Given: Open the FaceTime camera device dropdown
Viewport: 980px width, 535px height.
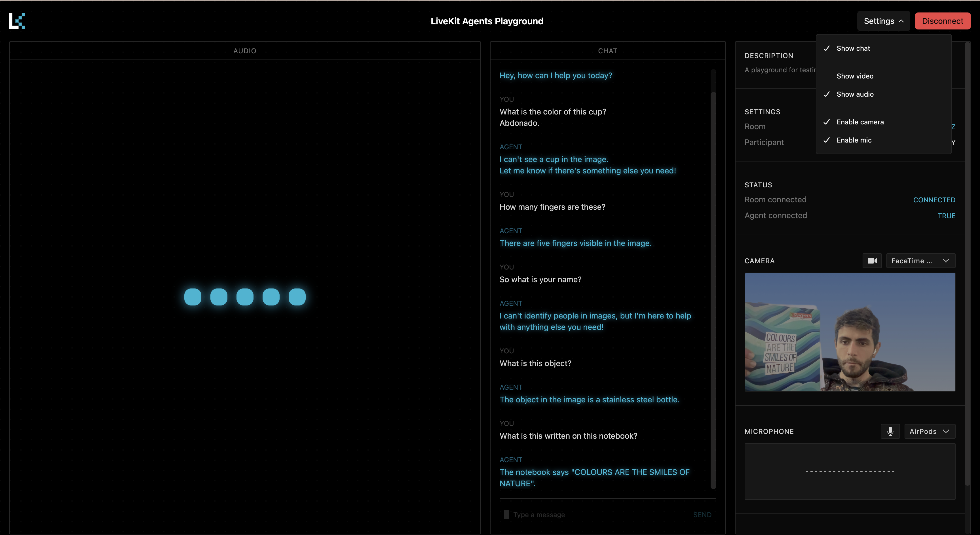Looking at the screenshot, I should (920, 261).
